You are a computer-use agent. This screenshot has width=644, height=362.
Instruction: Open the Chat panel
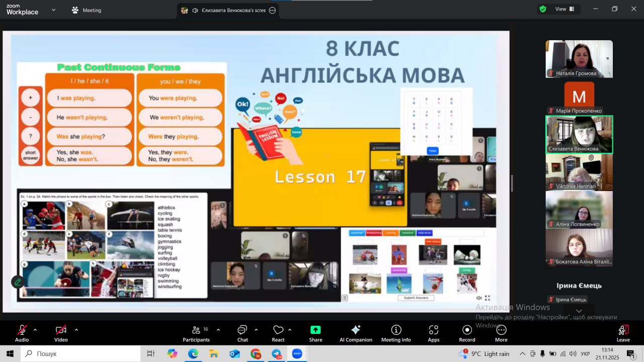243,333
